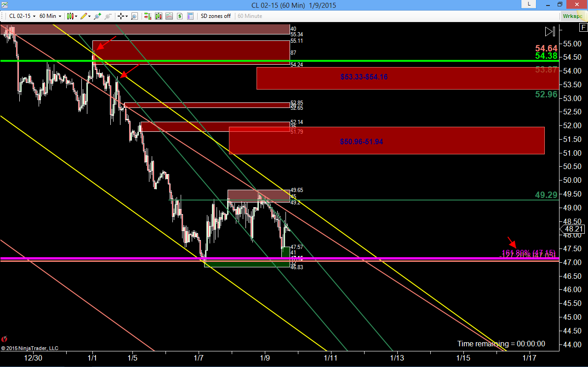Toggle the L link button in title bar
Image resolution: width=588 pixels, height=367 pixels.
[529, 4]
